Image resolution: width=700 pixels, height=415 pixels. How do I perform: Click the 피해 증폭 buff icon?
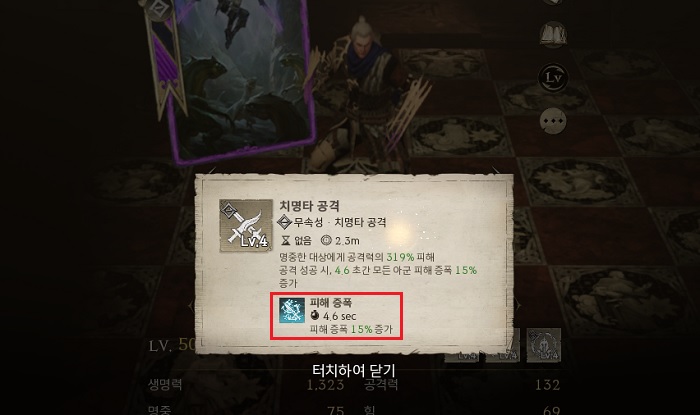click(x=292, y=310)
